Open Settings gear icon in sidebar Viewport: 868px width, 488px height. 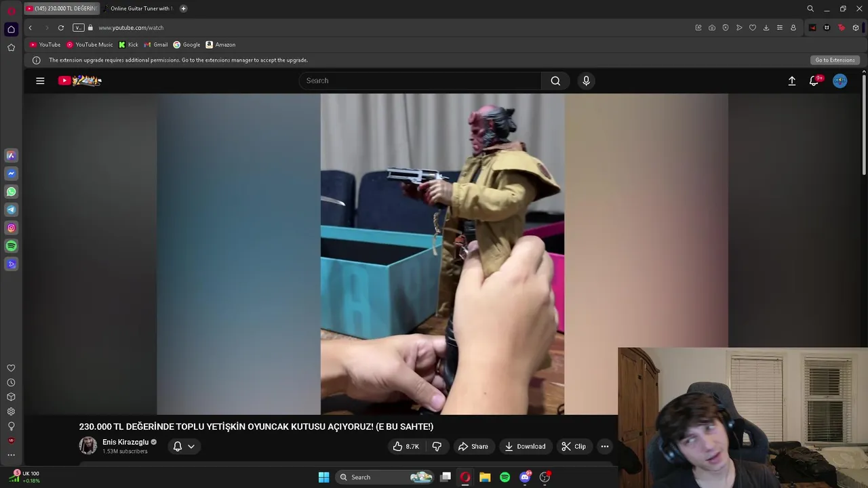point(11,411)
